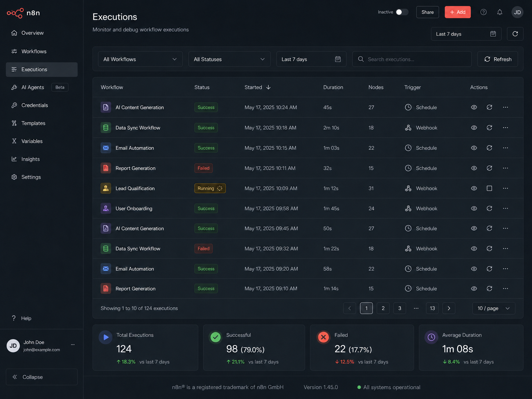
Task: Expand the All Statuses dropdown
Action: (229, 59)
